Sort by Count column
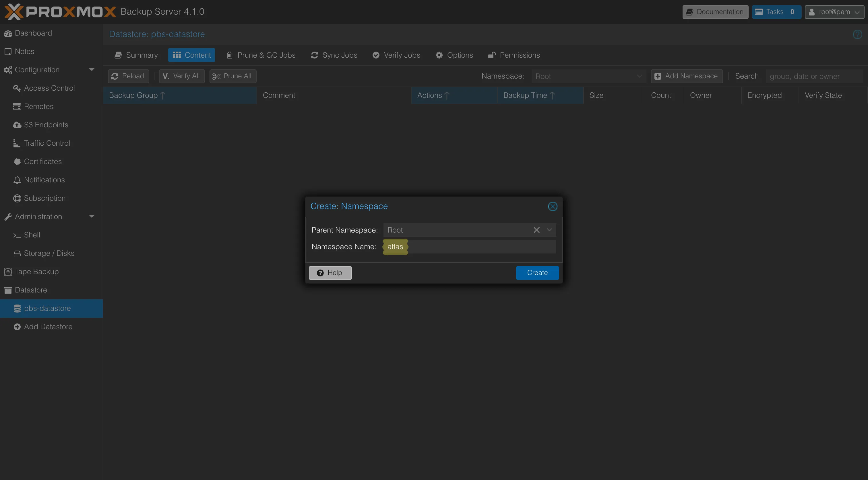This screenshot has height=480, width=868. click(662, 95)
